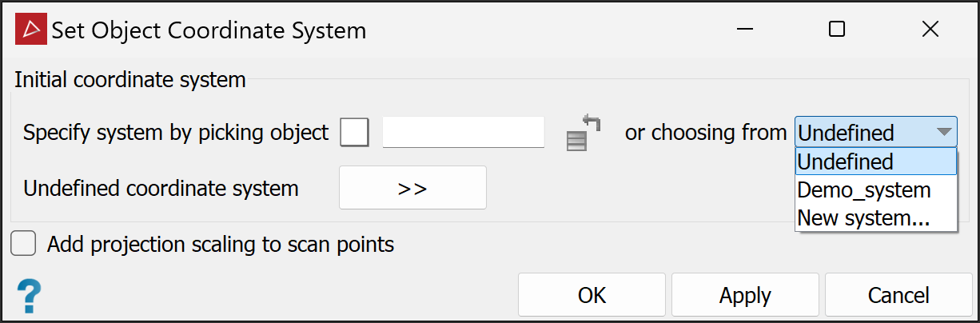This screenshot has width=980, height=323.
Task: Maximize the Set Object Coordinate System dialog
Action: click(x=837, y=30)
